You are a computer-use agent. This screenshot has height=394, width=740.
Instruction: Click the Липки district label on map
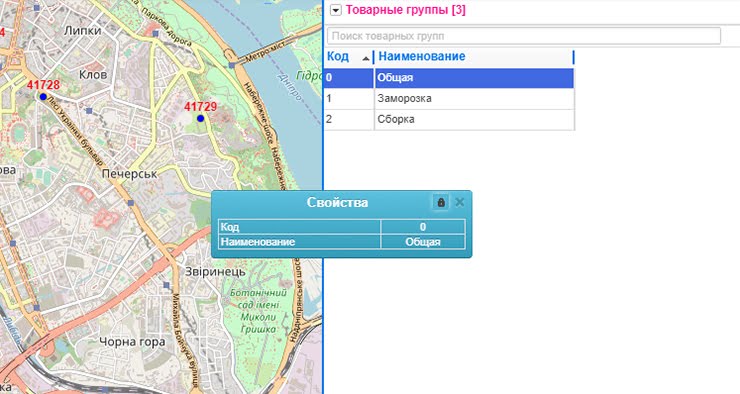pos(83,31)
